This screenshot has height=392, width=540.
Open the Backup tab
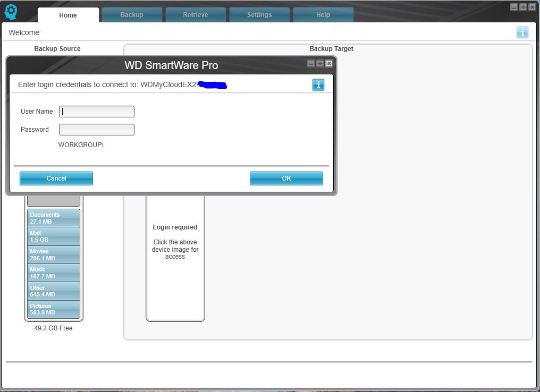[132, 15]
